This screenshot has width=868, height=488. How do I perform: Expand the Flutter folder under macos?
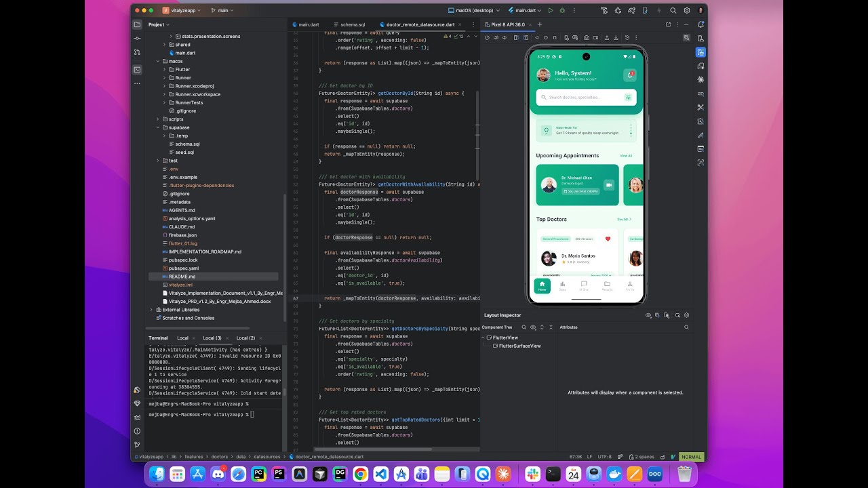pos(164,69)
